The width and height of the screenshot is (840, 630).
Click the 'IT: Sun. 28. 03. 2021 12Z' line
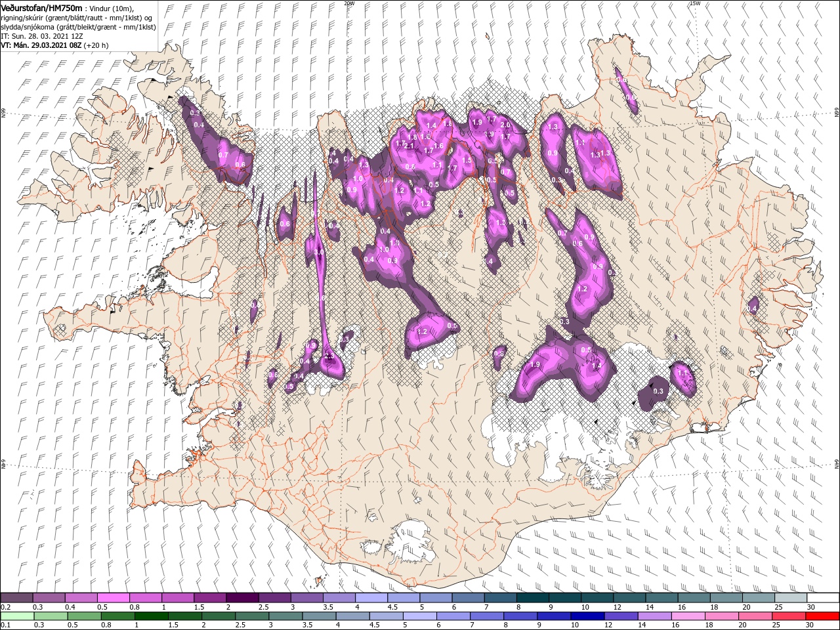click(41, 36)
